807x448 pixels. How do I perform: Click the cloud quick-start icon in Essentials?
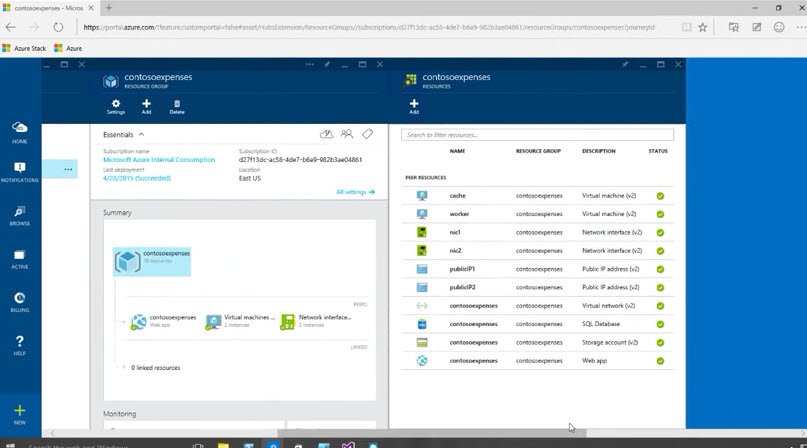tap(326, 134)
